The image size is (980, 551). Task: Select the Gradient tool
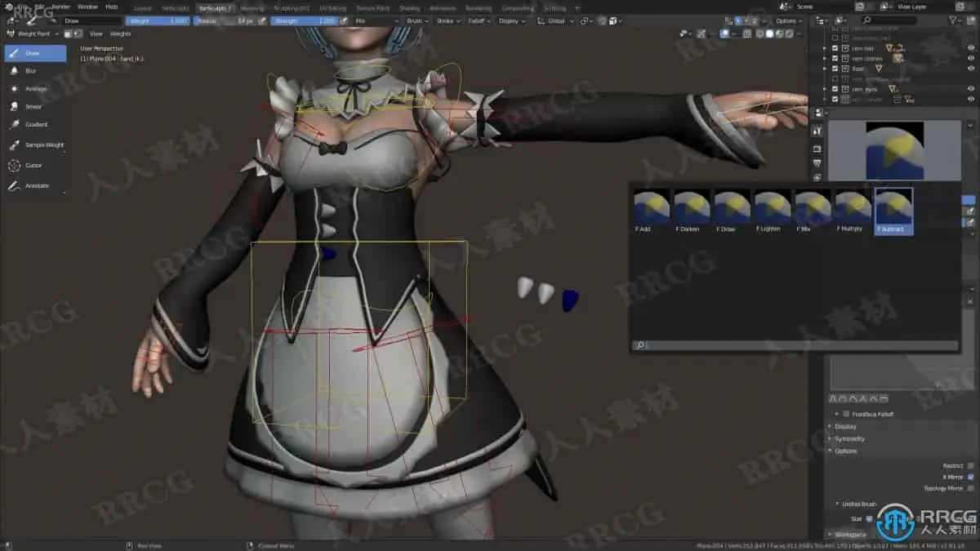35,125
